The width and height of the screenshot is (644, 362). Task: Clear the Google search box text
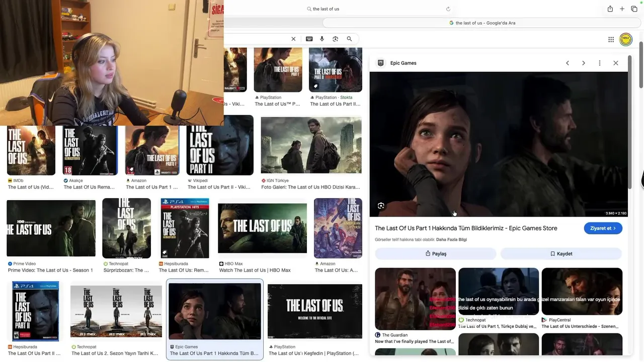pos(293,39)
